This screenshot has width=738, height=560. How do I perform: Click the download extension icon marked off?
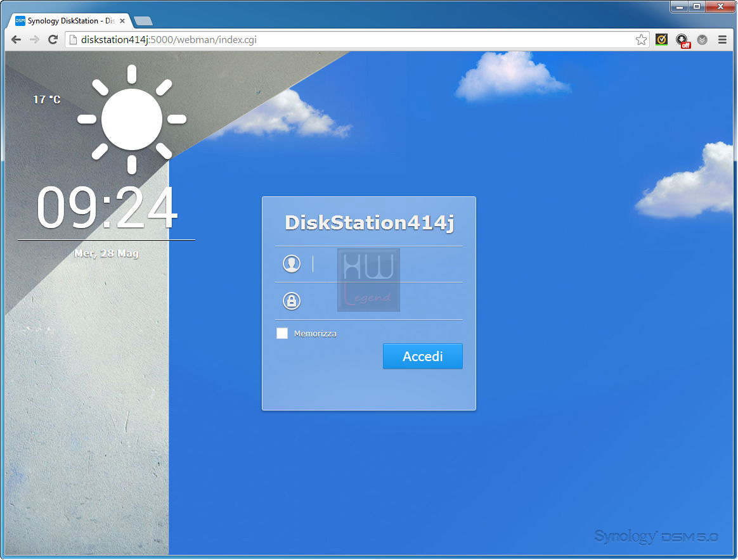pos(682,41)
